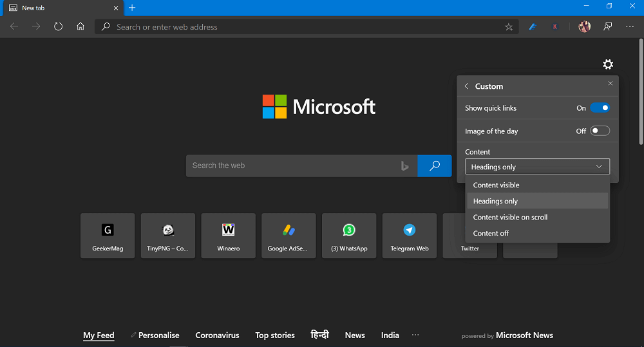Open page settings gear icon
The width and height of the screenshot is (644, 347).
pyautogui.click(x=608, y=64)
